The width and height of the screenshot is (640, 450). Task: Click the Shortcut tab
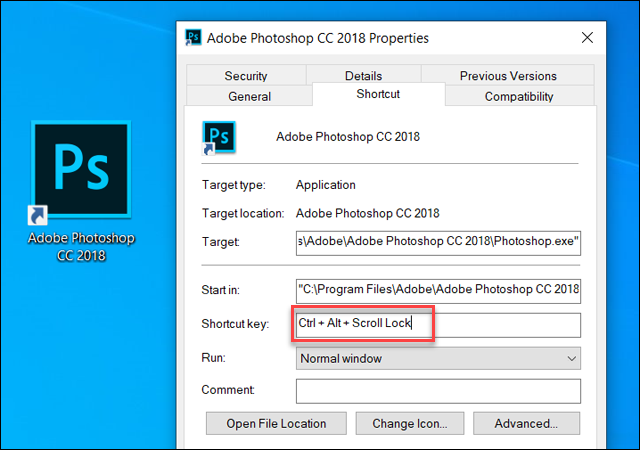pyautogui.click(x=378, y=94)
